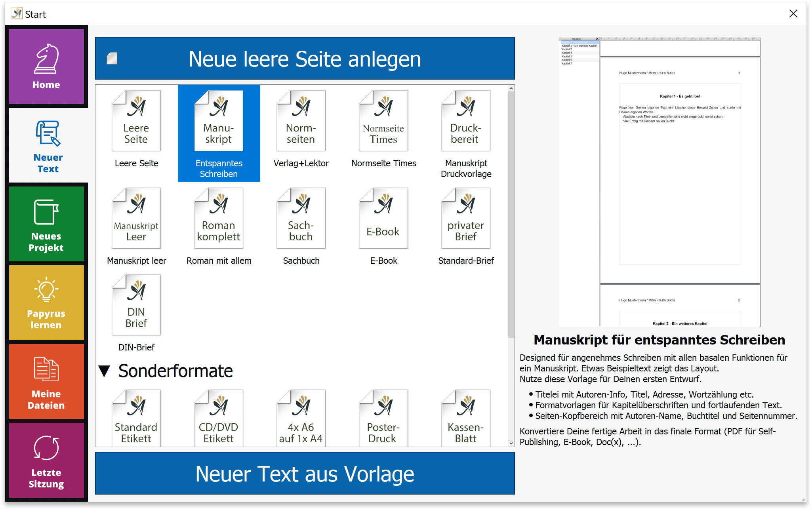
Task: Click the 'Leere Seite' caption text
Action: (136, 163)
